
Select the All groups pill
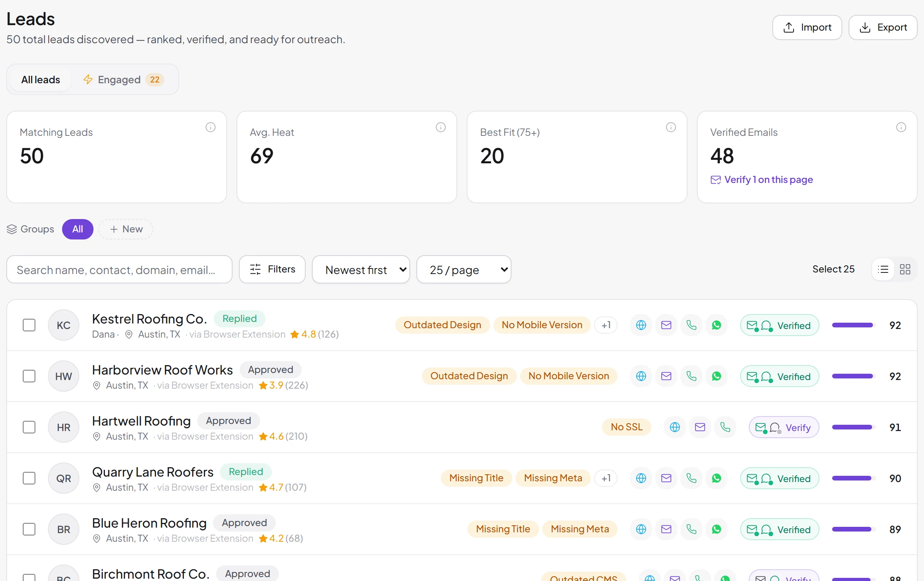(x=78, y=229)
